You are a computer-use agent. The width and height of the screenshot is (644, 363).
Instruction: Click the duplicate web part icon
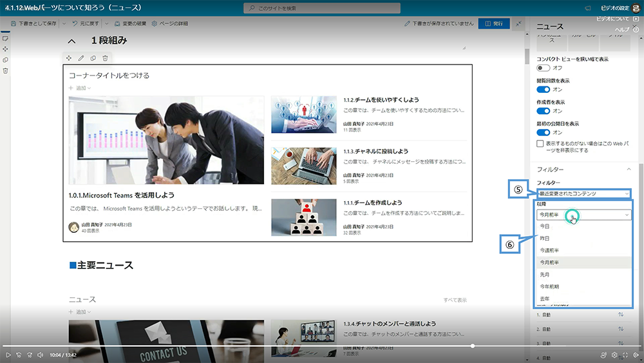pyautogui.click(x=93, y=59)
